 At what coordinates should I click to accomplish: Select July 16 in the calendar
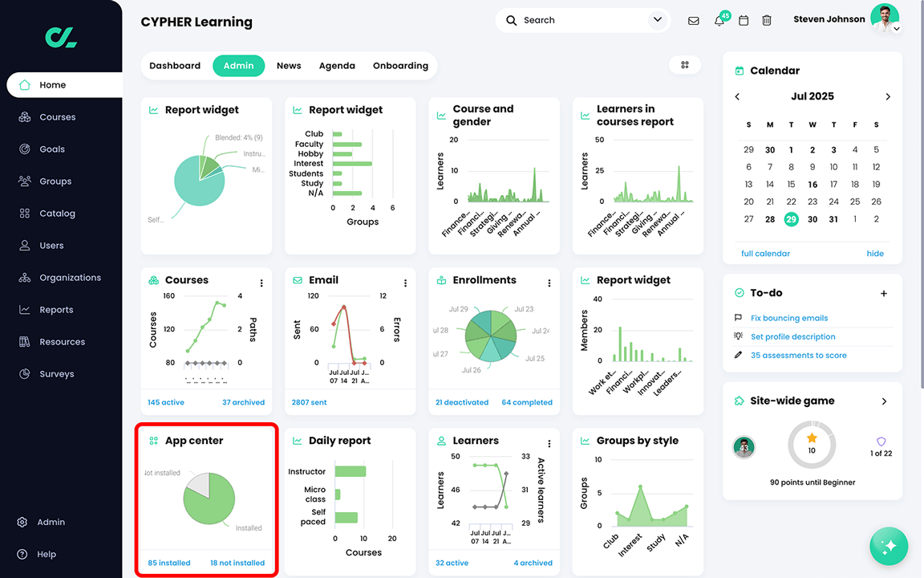tap(813, 185)
